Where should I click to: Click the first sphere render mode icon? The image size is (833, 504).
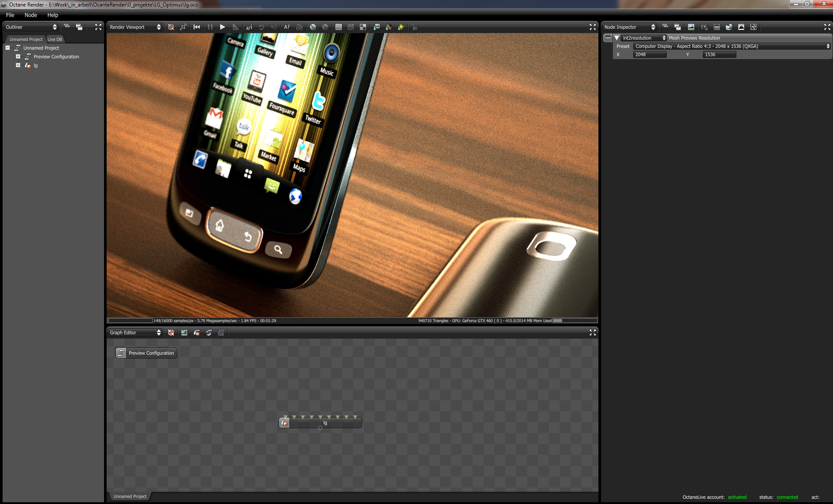coord(313,27)
